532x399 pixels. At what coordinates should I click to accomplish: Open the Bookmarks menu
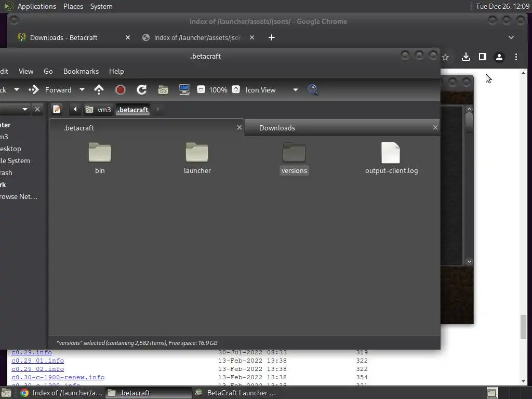81,72
